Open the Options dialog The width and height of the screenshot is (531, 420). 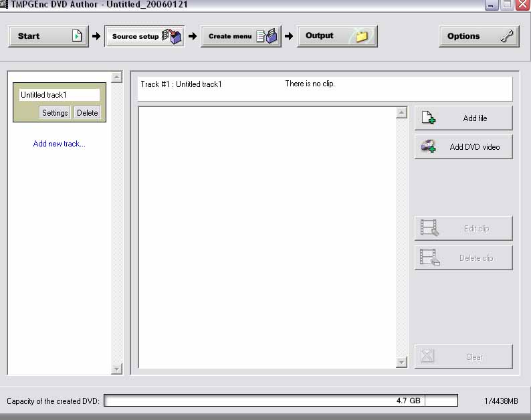[x=479, y=36]
